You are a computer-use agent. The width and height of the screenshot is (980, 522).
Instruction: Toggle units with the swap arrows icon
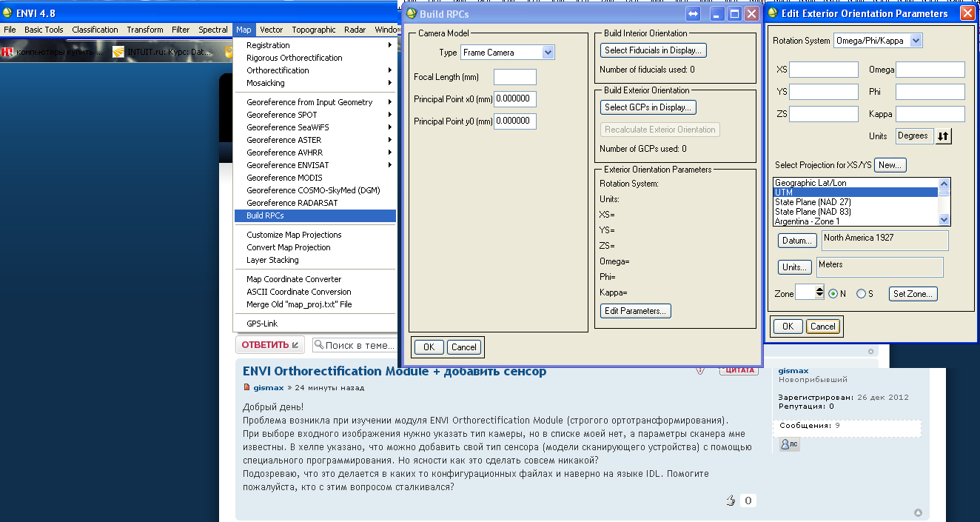pos(944,136)
